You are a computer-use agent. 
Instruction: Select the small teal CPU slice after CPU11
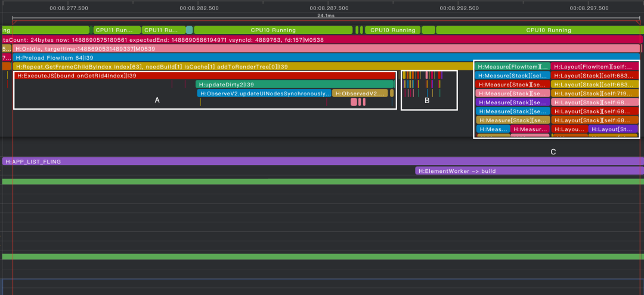189,30
